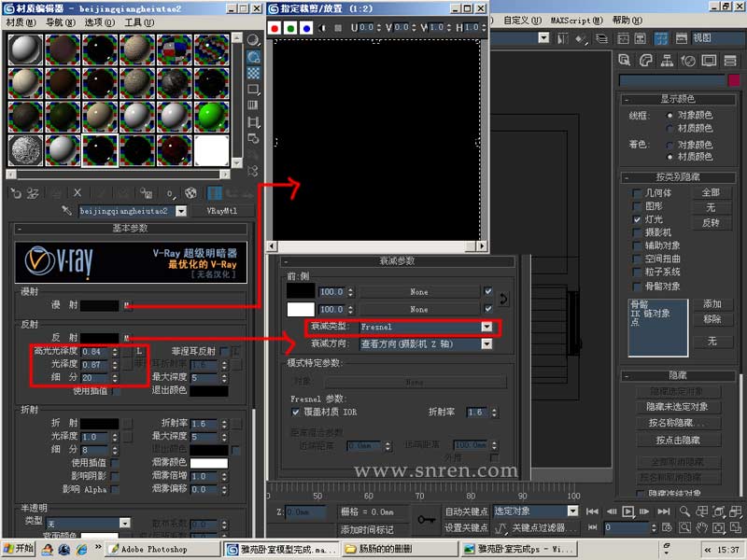The height and width of the screenshot is (560, 747).
Task: Check the Cameras hide-by-category checkbox
Action: [637, 232]
